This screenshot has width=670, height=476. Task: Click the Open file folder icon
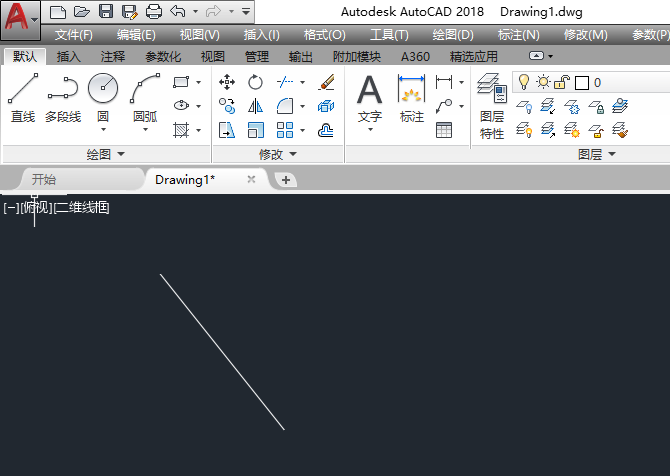82,12
